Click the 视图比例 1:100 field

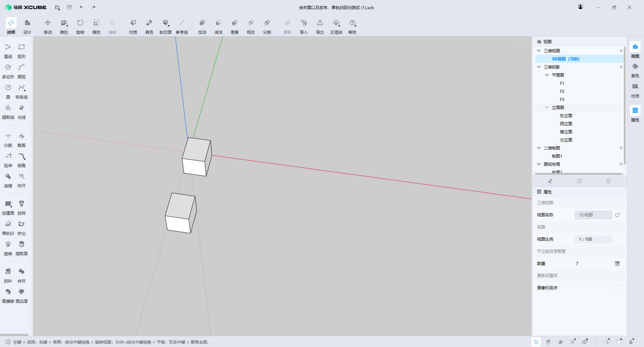[x=593, y=239]
